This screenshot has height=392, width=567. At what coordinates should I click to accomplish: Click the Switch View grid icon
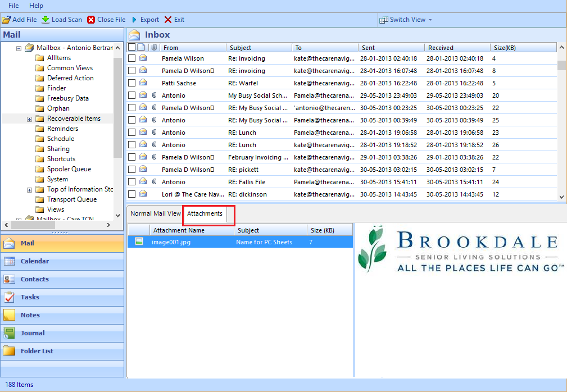(x=384, y=20)
